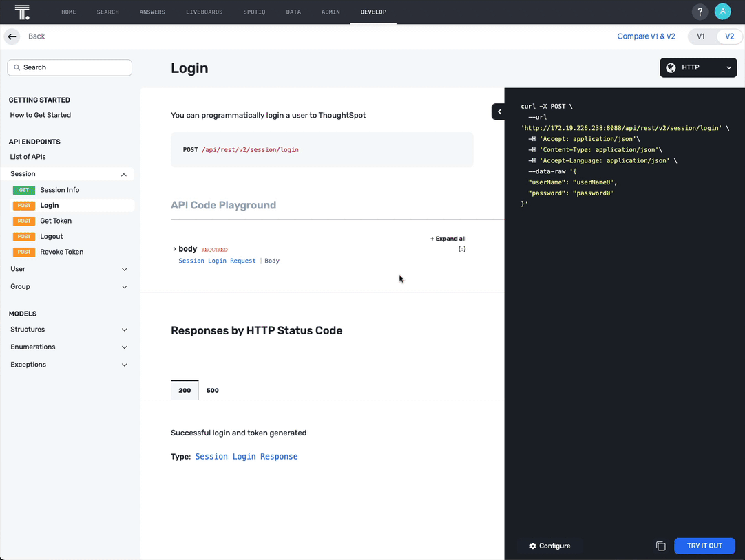Open the SEARCH menu
The width and height of the screenshot is (745, 560).
108,12
